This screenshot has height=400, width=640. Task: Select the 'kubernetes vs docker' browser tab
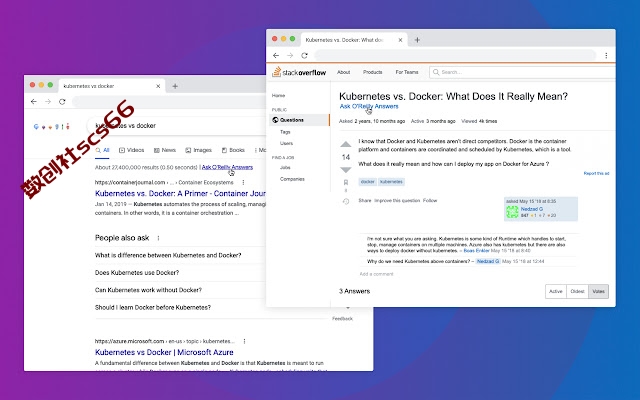click(x=112, y=86)
